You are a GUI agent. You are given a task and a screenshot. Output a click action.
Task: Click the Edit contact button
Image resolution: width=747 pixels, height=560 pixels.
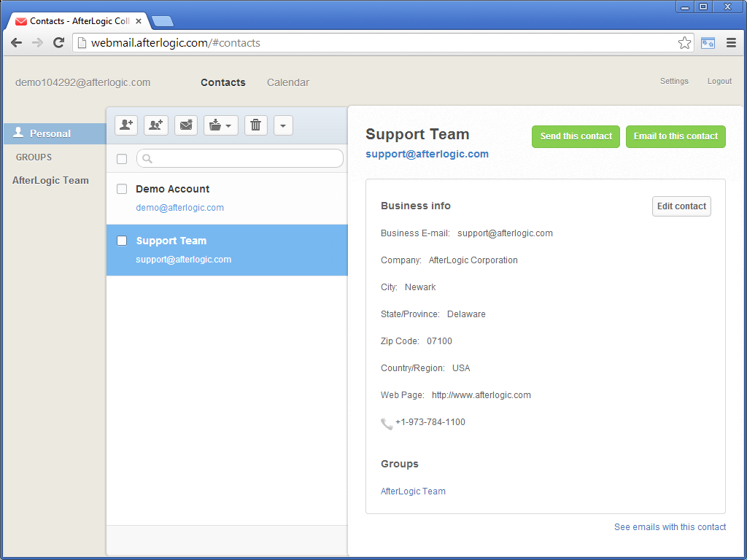click(x=681, y=206)
